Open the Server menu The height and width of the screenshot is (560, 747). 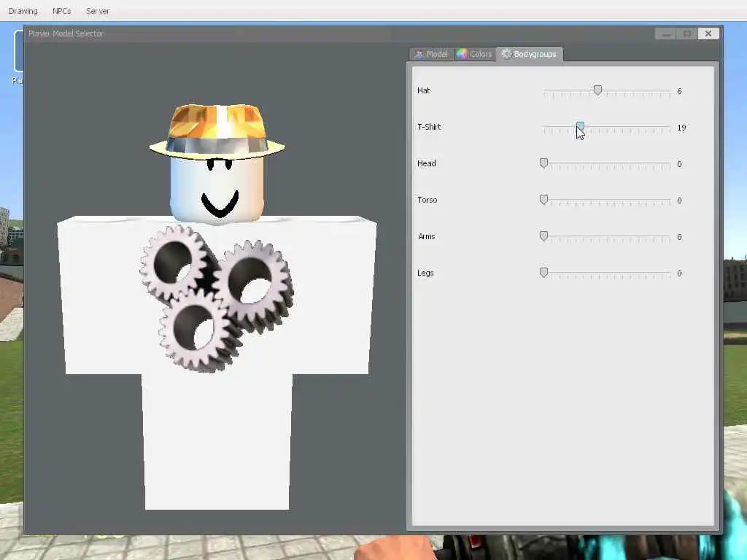[98, 11]
